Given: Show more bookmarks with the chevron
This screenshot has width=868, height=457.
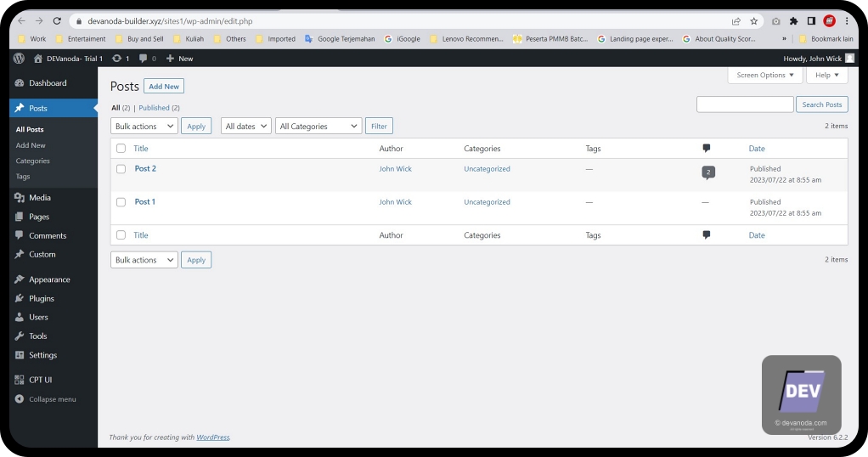Looking at the screenshot, I should 784,39.
